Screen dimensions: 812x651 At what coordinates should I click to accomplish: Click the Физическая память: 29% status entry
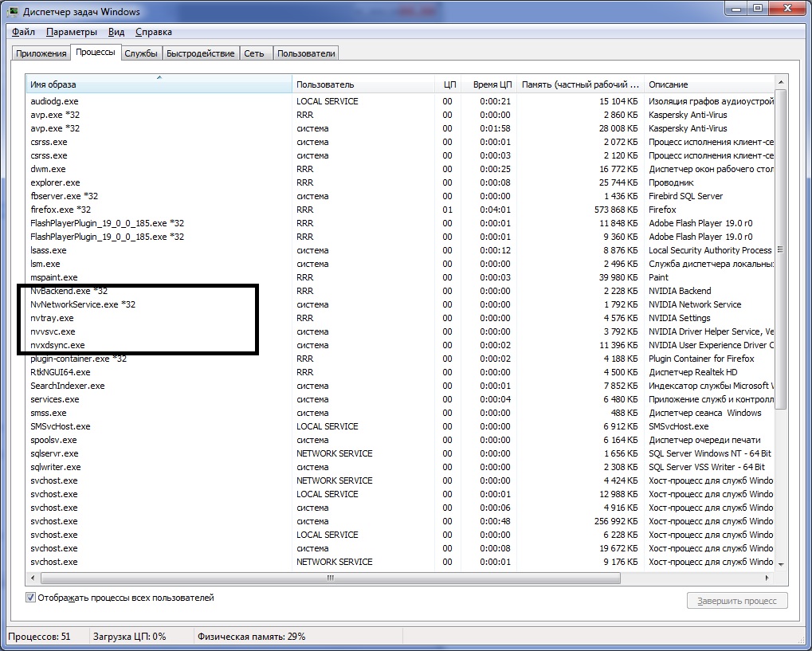[x=252, y=637]
